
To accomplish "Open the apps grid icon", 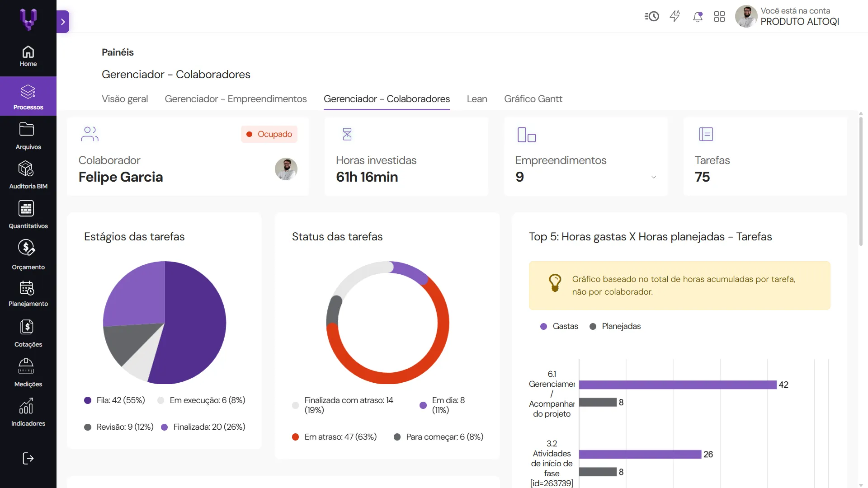I will pyautogui.click(x=719, y=17).
